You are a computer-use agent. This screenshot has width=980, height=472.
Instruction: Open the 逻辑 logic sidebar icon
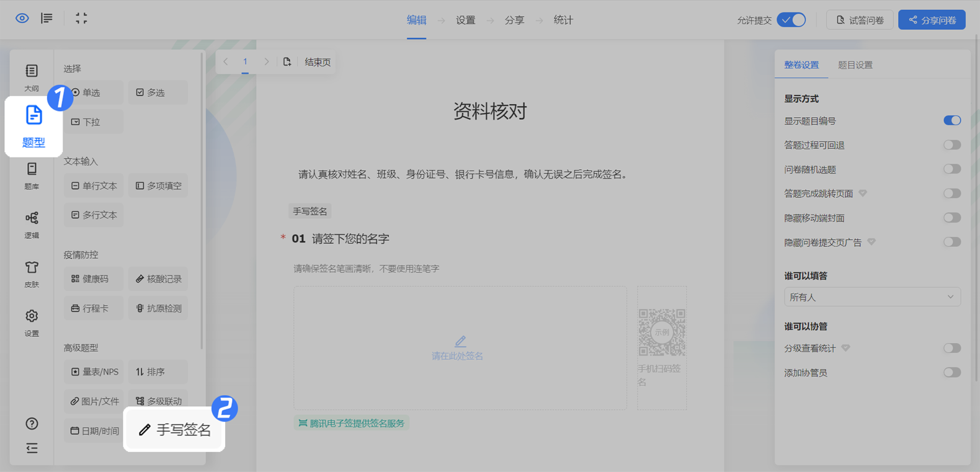(x=32, y=224)
